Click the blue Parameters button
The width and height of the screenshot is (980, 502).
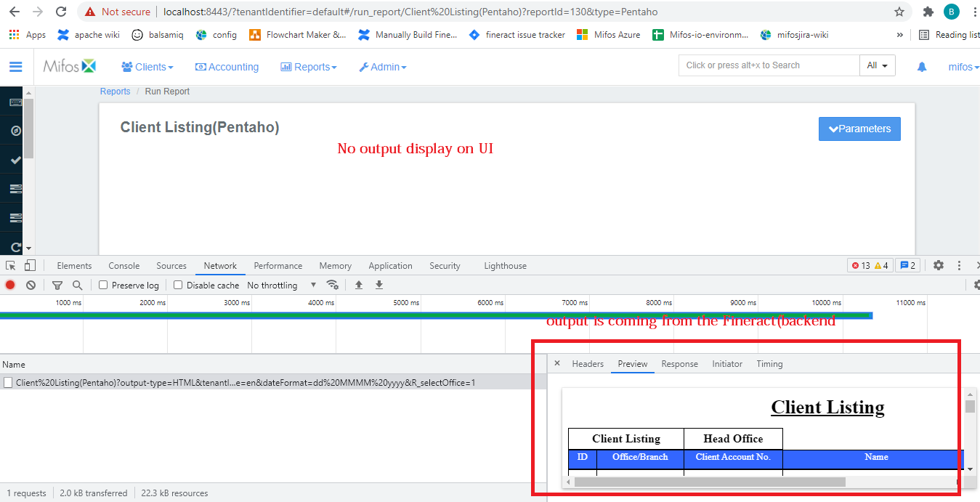coord(859,129)
